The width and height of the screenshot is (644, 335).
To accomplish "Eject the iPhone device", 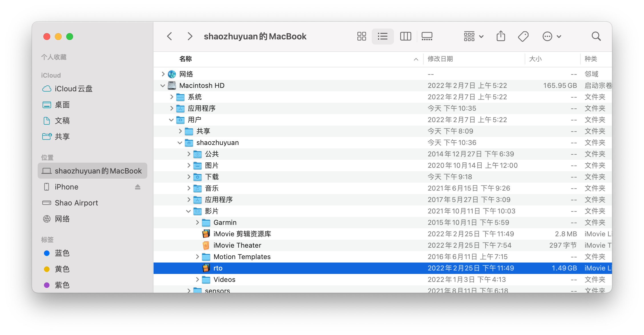I will coord(138,187).
